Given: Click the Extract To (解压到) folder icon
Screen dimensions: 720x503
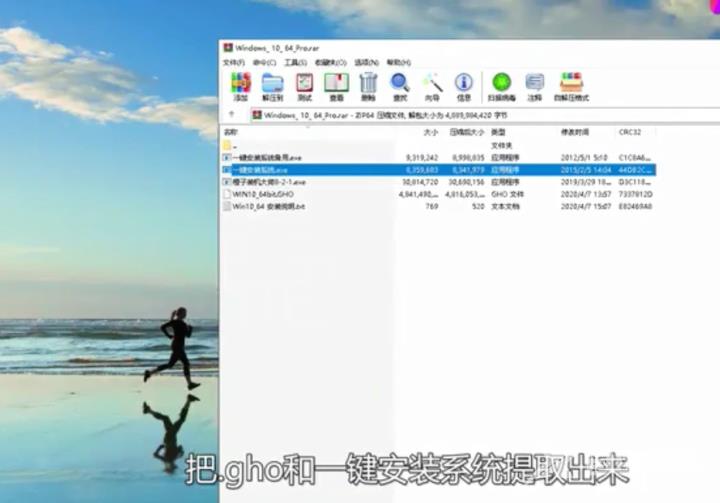Looking at the screenshot, I should tap(273, 86).
